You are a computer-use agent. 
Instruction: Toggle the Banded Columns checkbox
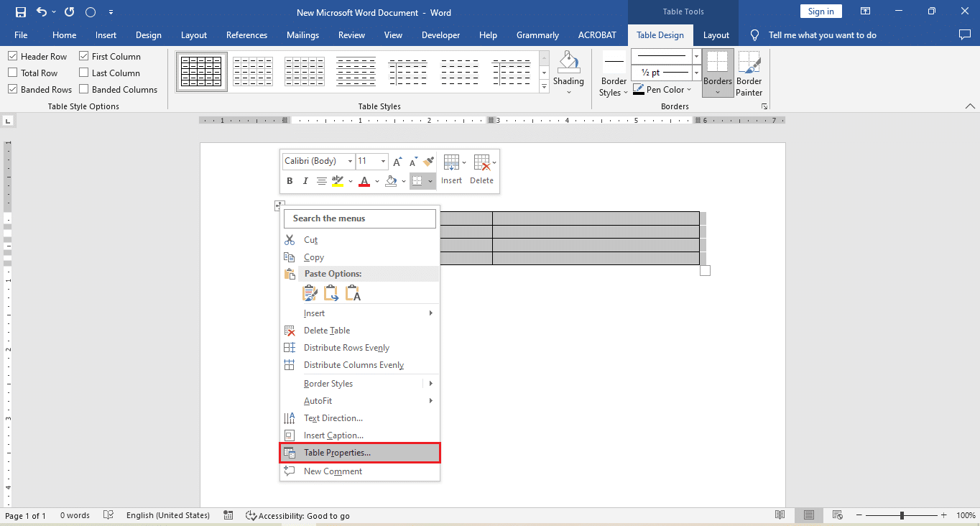coord(84,89)
